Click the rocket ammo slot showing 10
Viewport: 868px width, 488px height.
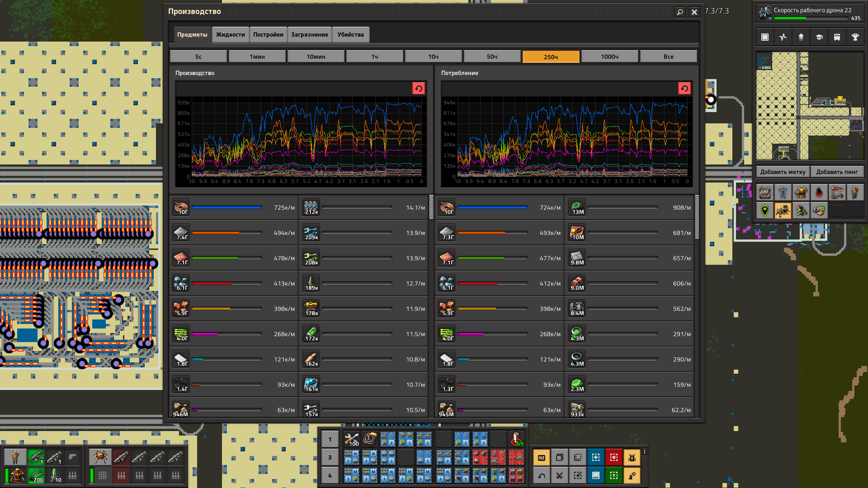click(54, 475)
